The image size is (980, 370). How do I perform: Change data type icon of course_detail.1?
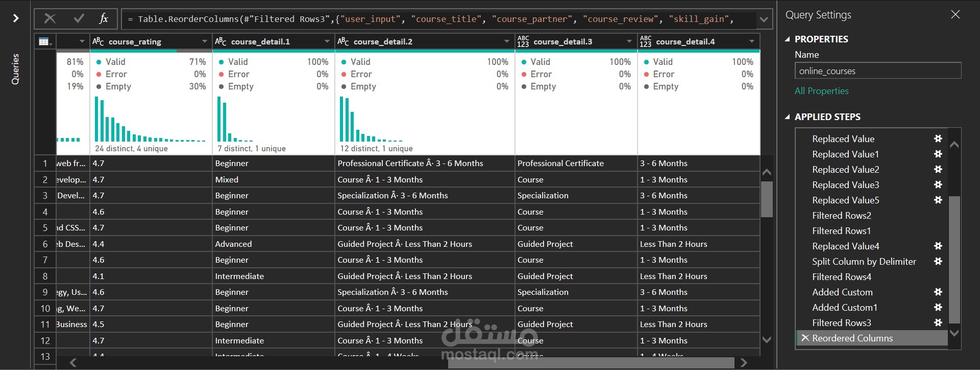(x=220, y=41)
